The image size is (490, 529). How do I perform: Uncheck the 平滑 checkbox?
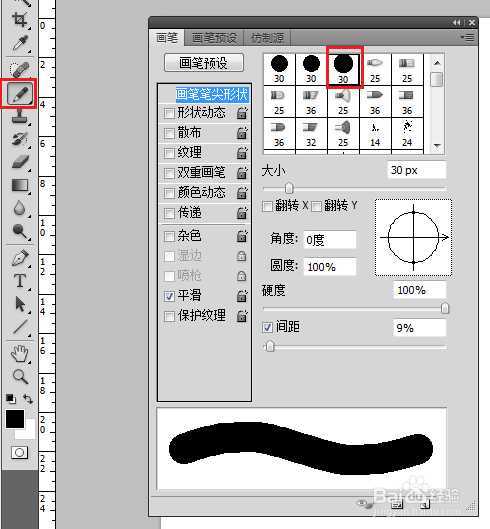[169, 296]
